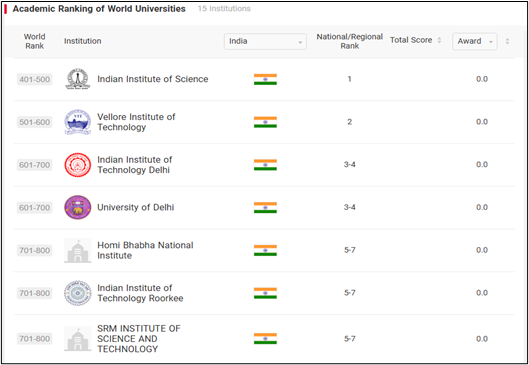The height and width of the screenshot is (365, 529).
Task: Click the 701-800 rank badge for IIT Roorkee
Action: coord(34,293)
